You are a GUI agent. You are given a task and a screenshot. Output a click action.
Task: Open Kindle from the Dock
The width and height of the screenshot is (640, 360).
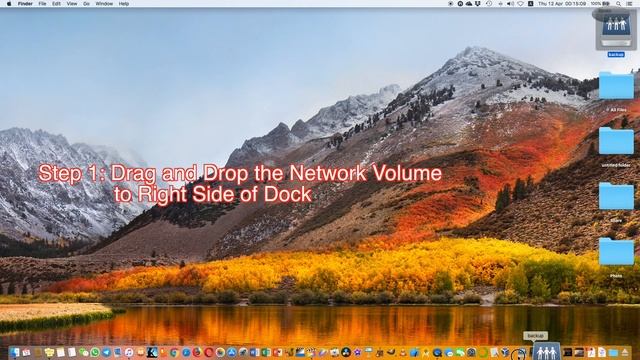point(152,352)
